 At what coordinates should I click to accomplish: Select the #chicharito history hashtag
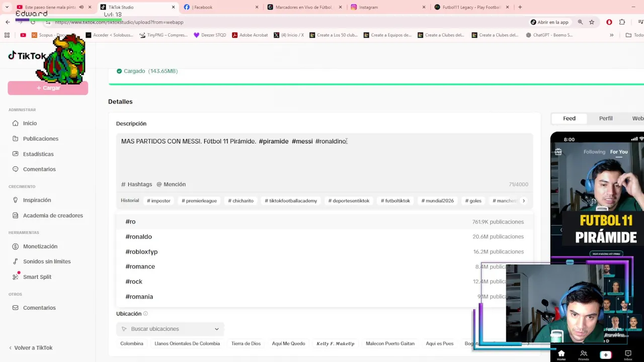click(x=240, y=201)
